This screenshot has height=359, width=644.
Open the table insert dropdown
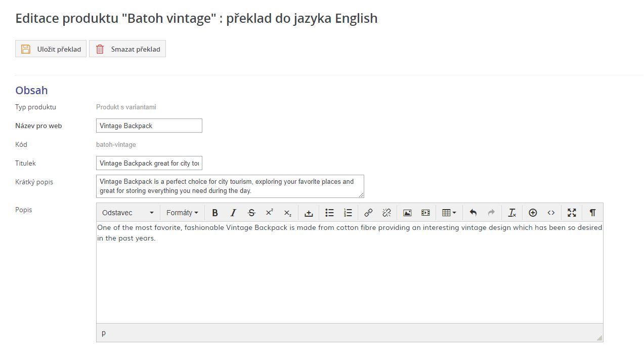449,213
